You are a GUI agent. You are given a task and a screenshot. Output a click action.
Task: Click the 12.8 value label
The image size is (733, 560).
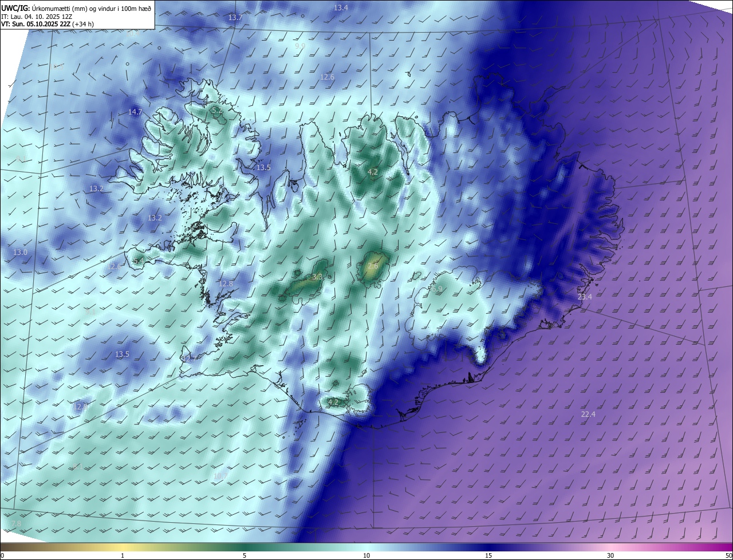[226, 283]
